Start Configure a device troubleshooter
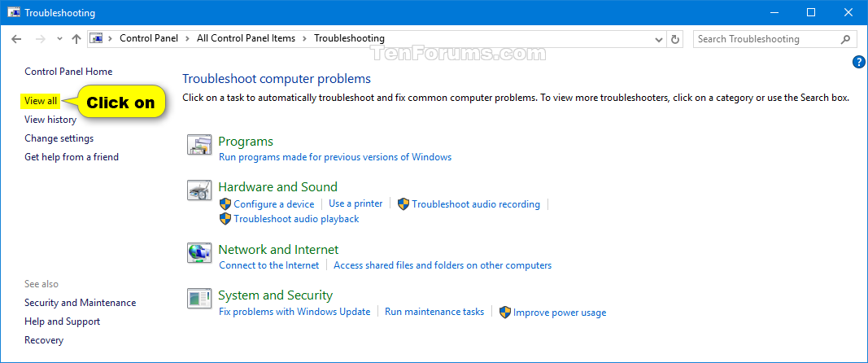The width and height of the screenshot is (868, 363). coord(274,204)
